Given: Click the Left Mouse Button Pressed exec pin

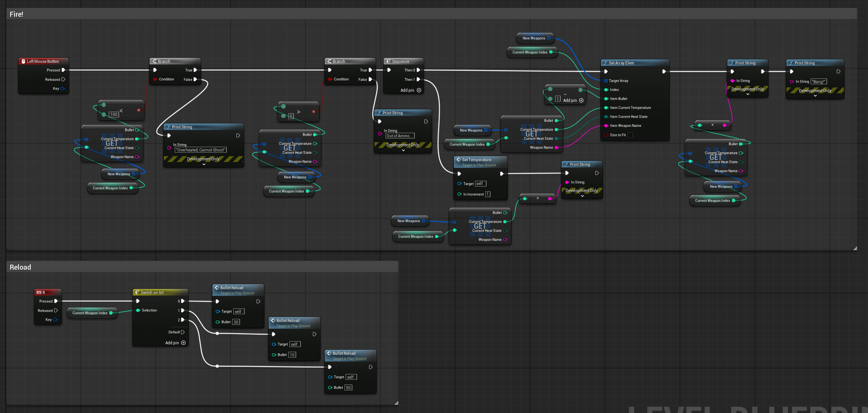Looking at the screenshot, I should pyautogui.click(x=63, y=70).
